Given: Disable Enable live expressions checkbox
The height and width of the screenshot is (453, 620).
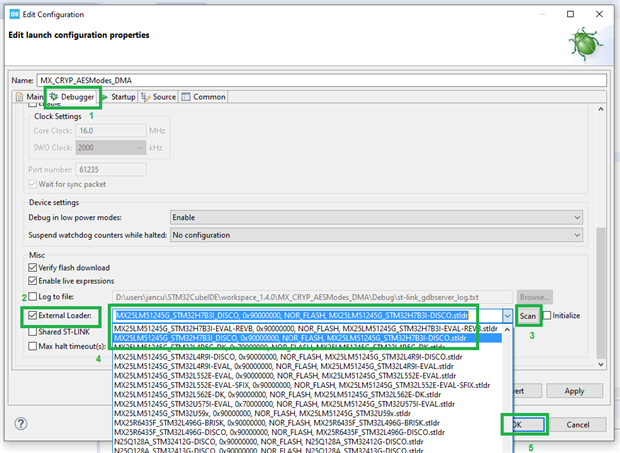Looking at the screenshot, I should coord(33,281).
